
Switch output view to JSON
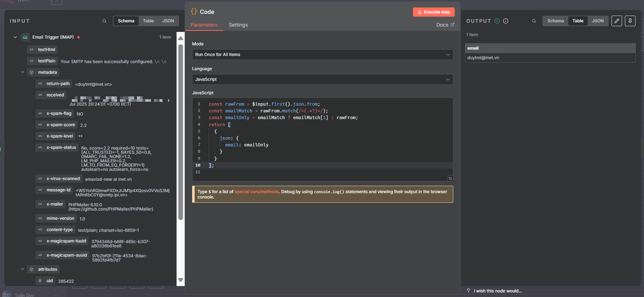point(598,21)
